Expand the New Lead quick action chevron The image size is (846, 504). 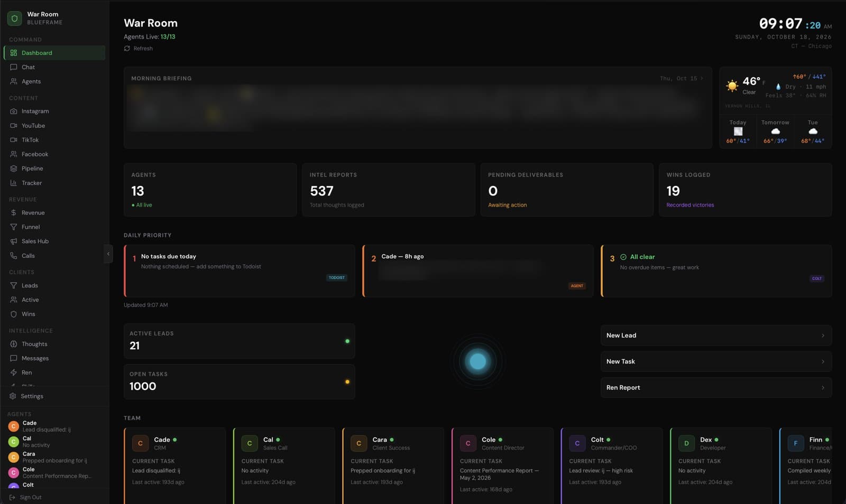pos(823,335)
